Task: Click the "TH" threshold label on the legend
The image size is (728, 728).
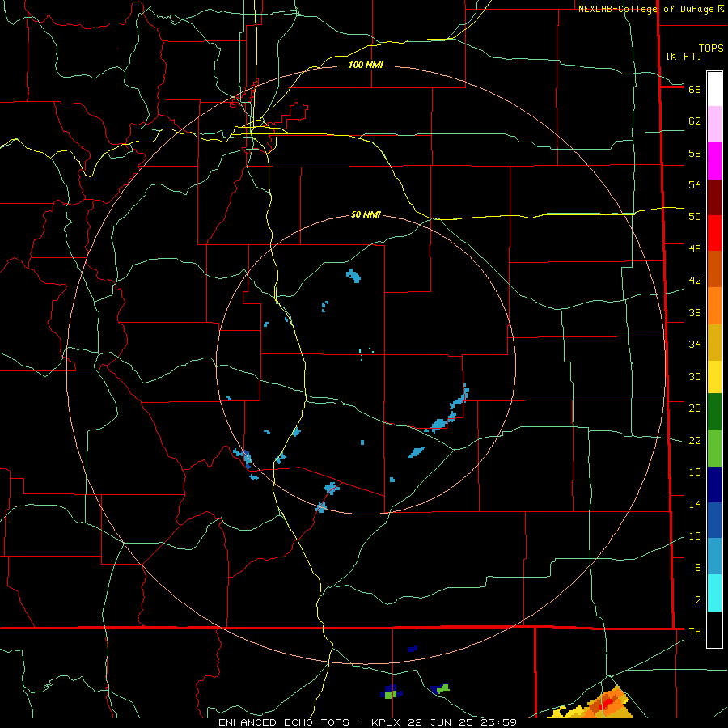Action: pos(695,632)
